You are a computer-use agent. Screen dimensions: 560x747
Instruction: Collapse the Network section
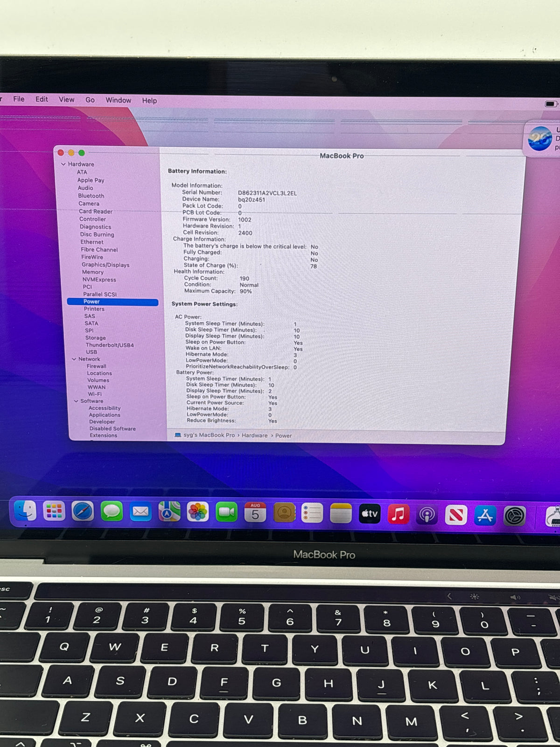74,359
